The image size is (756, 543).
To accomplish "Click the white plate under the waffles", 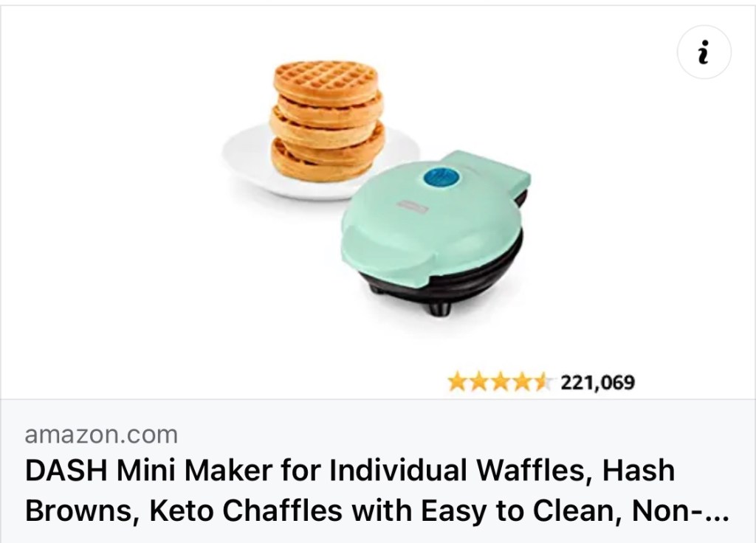I will [x=320, y=164].
